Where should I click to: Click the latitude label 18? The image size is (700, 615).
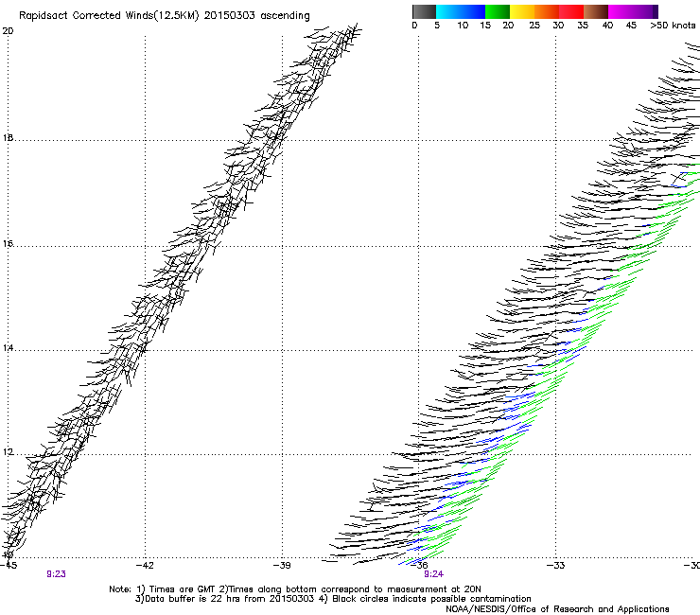coord(8,138)
